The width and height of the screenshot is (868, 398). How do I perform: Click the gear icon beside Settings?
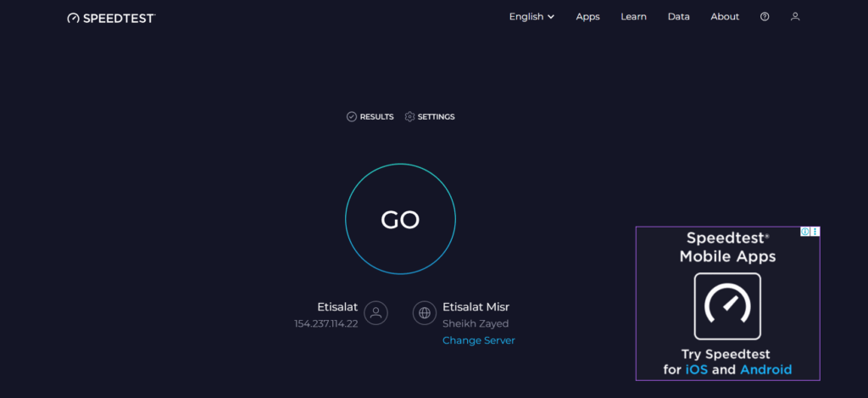point(410,117)
